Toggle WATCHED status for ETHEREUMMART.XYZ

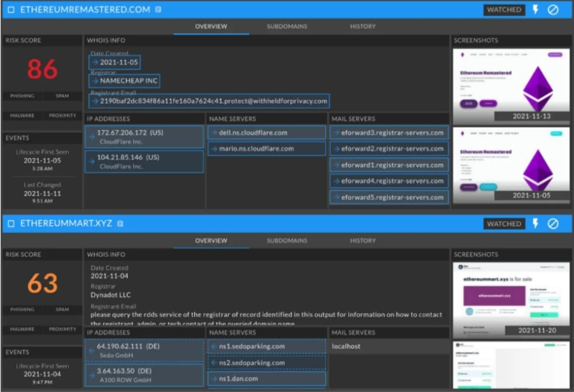(x=504, y=223)
